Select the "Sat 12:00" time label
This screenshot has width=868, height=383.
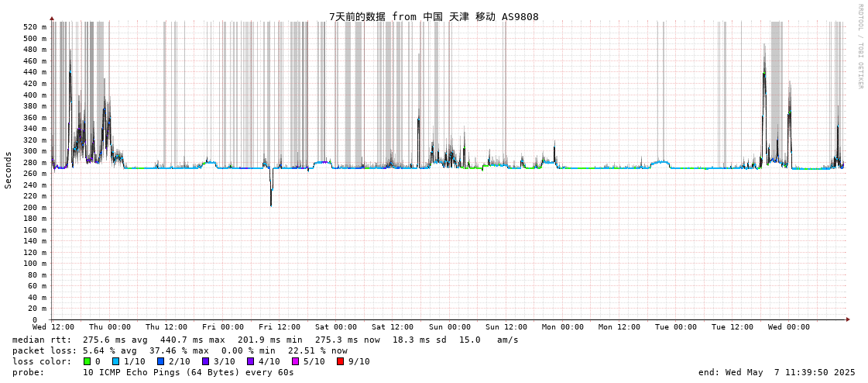(393, 327)
